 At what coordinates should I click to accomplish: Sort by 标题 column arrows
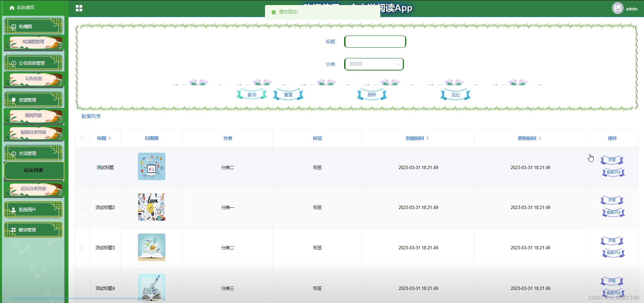point(110,138)
